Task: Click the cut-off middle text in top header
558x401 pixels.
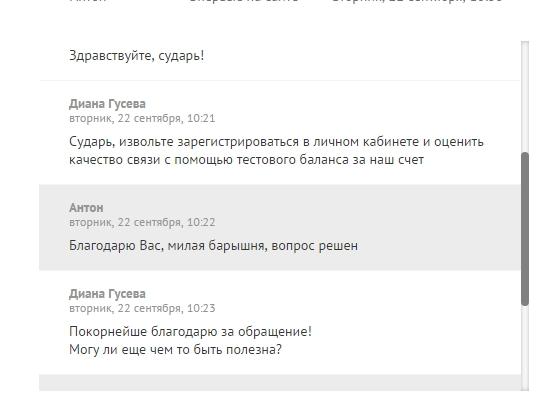Action: [244, 1]
